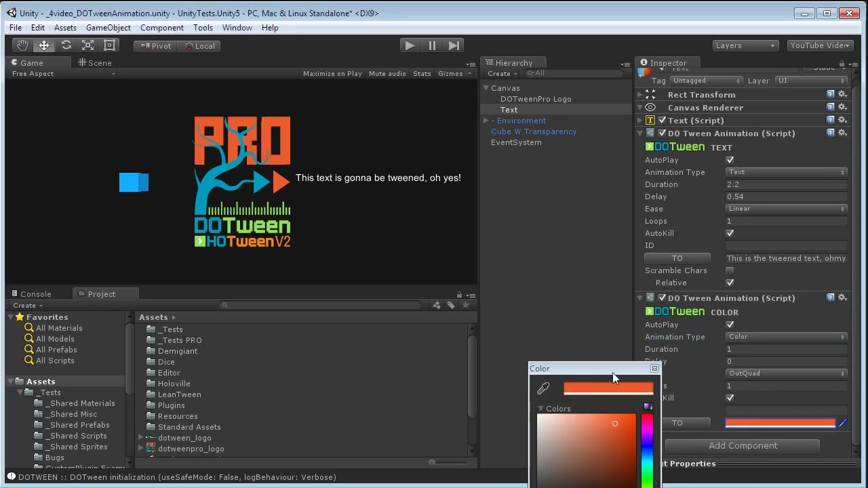Open Game panel options menu
The image size is (868, 488).
(x=471, y=64)
